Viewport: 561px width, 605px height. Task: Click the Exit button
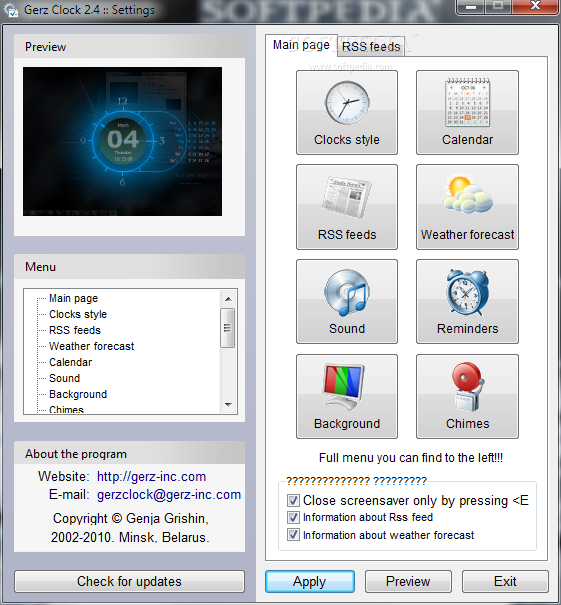(505, 581)
